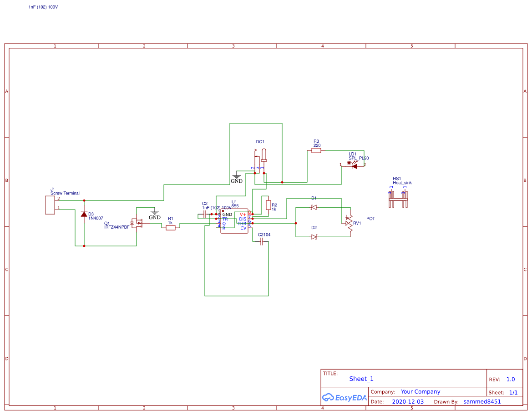Select the 555 timer symbol U1
This screenshot has height=415, width=532.
(234, 220)
